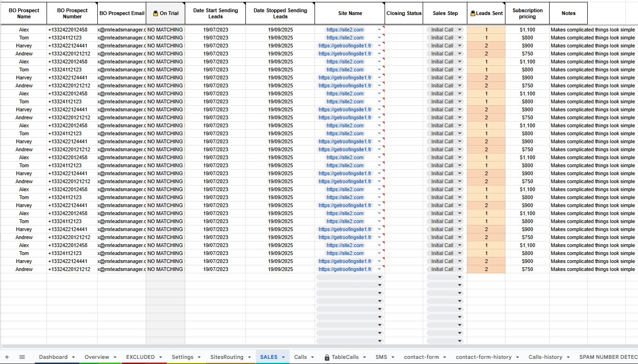This screenshot has height=364, width=638.
Task: Open the SitesRouting tab dropdown arrow
Action: click(249, 357)
